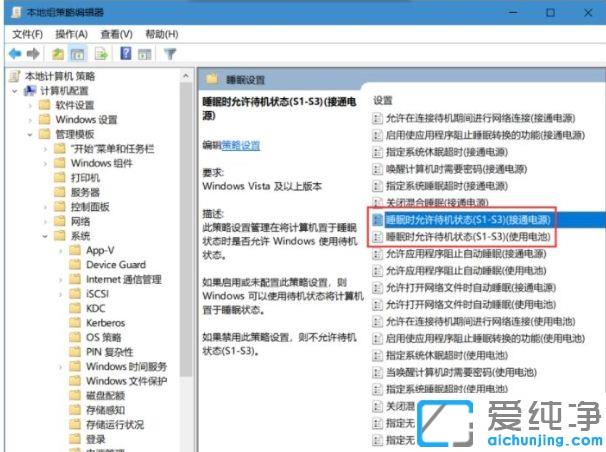Toggle the show/hide console tree icon

(x=78, y=54)
